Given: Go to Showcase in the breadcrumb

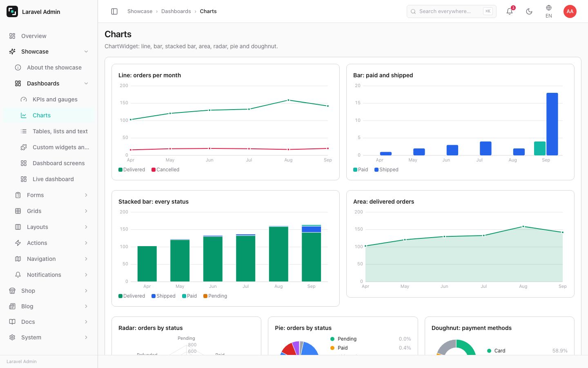Looking at the screenshot, I should pos(140,11).
